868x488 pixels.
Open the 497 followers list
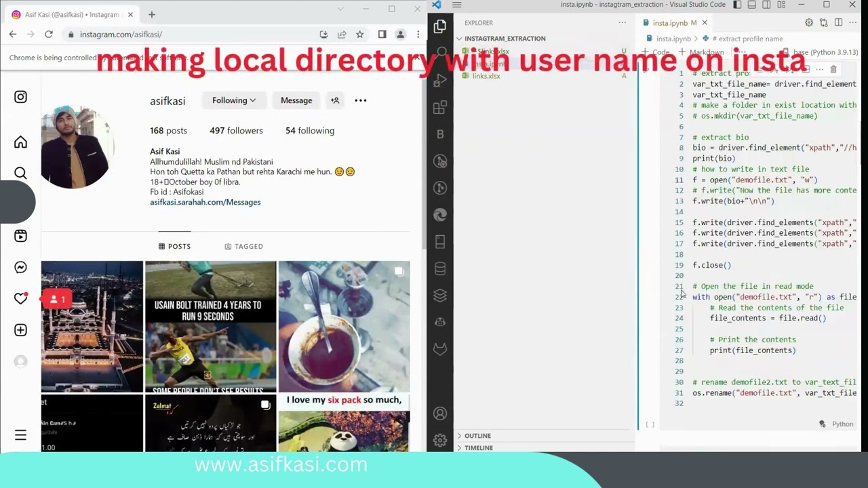236,130
